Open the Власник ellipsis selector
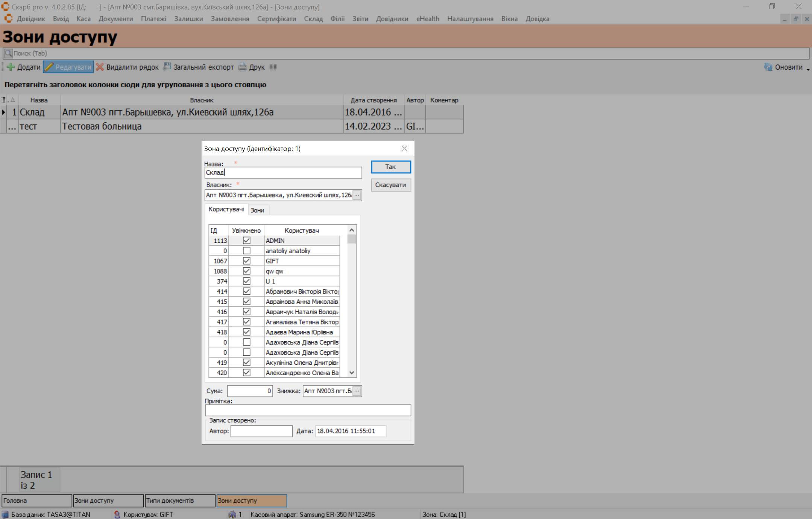812x519 pixels. [357, 195]
